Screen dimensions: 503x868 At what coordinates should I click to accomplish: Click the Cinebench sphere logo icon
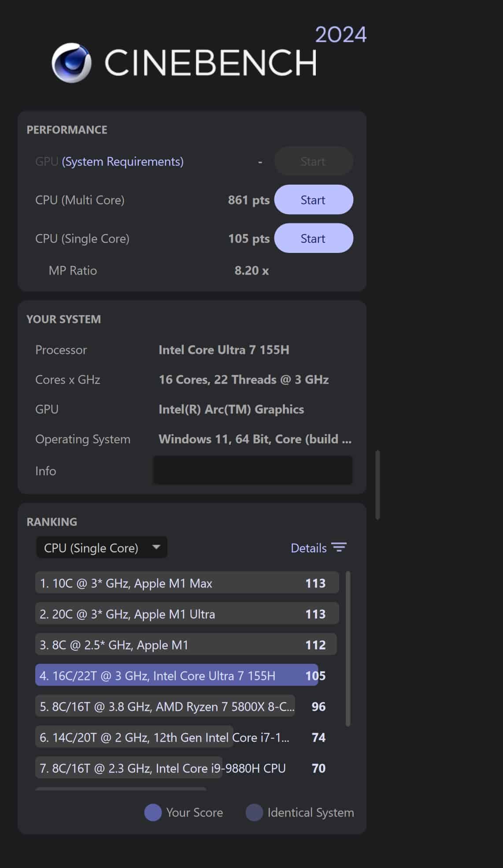click(71, 63)
